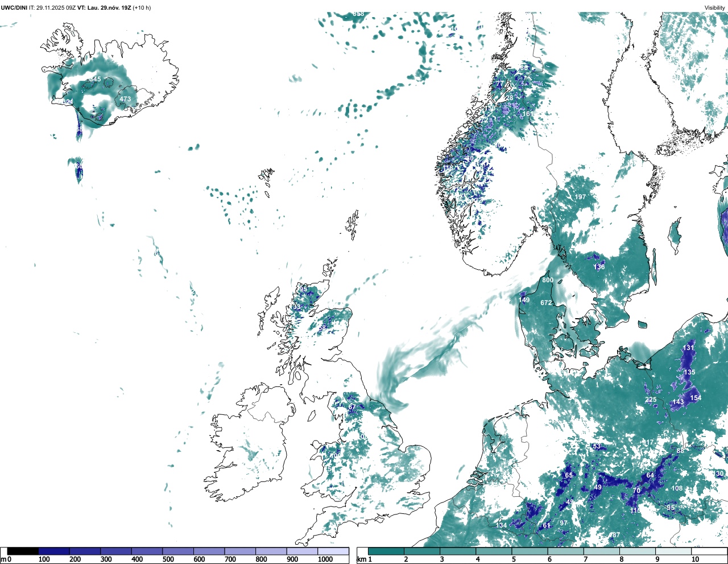Click the 143 visibility value label
The image size is (728, 564).
(x=678, y=402)
